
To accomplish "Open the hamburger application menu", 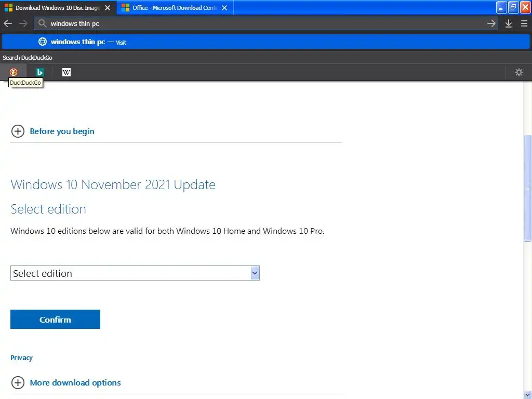I will 524,23.
